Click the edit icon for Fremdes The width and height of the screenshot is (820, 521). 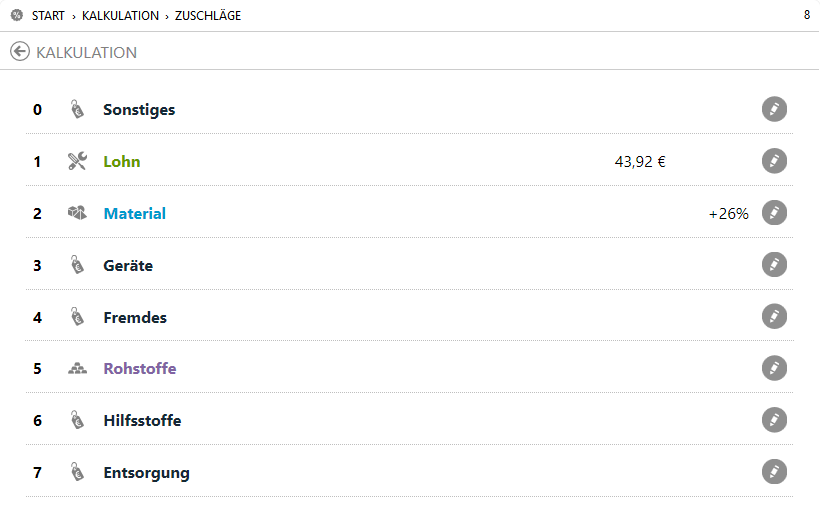point(774,317)
